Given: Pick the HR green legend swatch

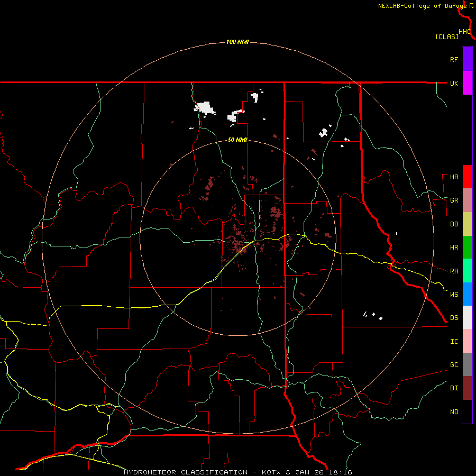Looking at the screenshot, I should click(467, 248).
